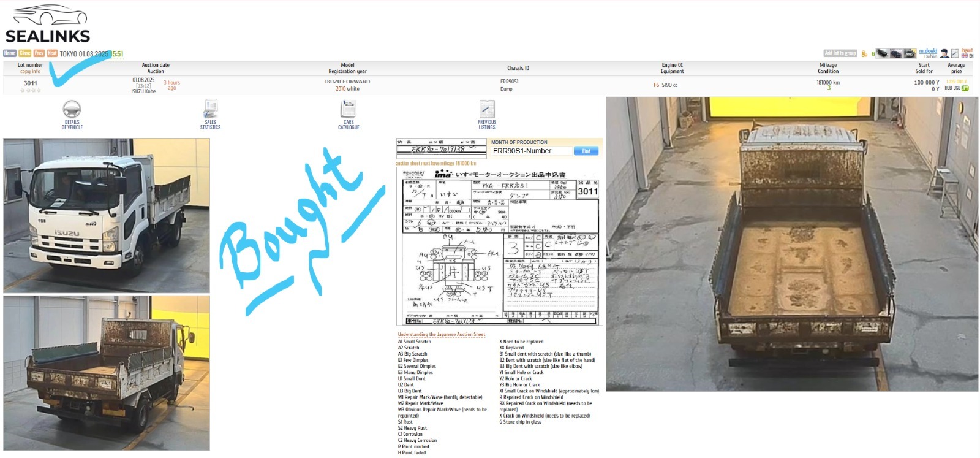
Task: Click the month of production chassis field
Action: [x=531, y=151]
